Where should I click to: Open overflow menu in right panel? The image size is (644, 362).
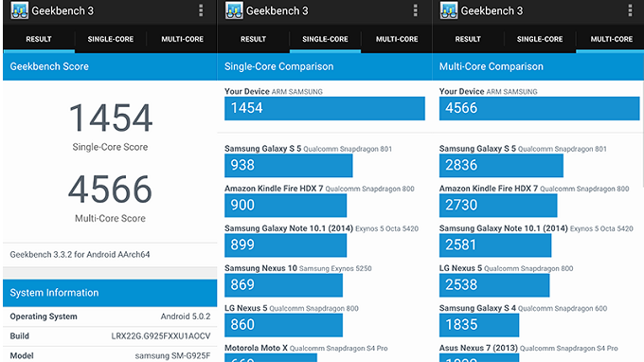click(630, 10)
